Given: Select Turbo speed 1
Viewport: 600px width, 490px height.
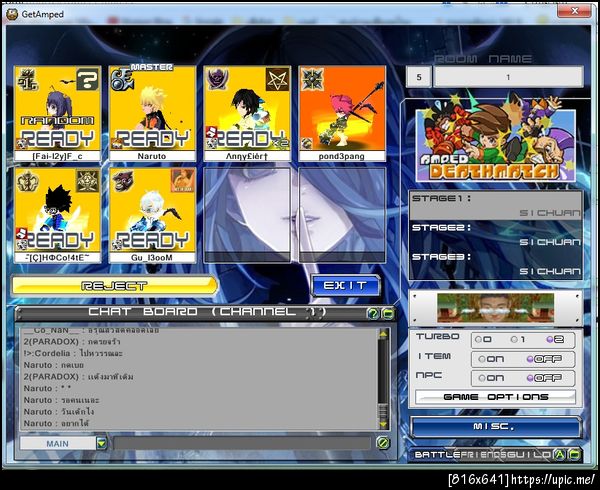Looking at the screenshot, I should click(519, 340).
